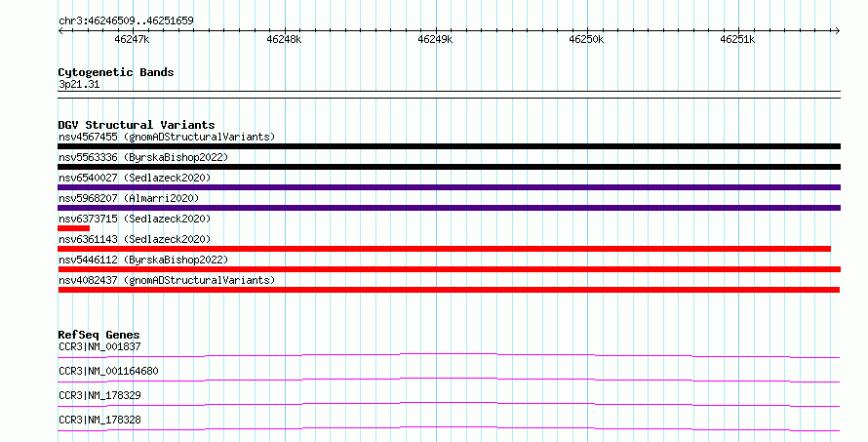Viewport: 868px width, 442px height.
Task: Click label nsv6373715 (Sedlazeck2020)
Action: coord(135,219)
